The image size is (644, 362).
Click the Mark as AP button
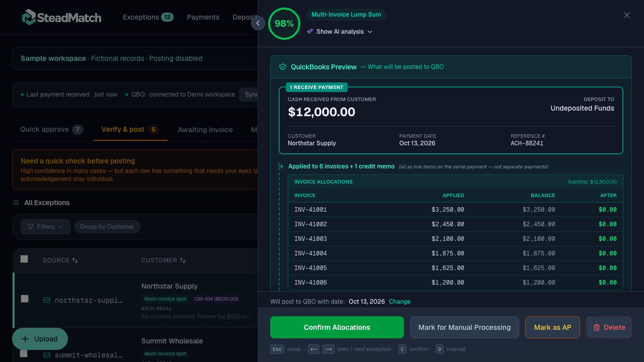click(x=552, y=327)
